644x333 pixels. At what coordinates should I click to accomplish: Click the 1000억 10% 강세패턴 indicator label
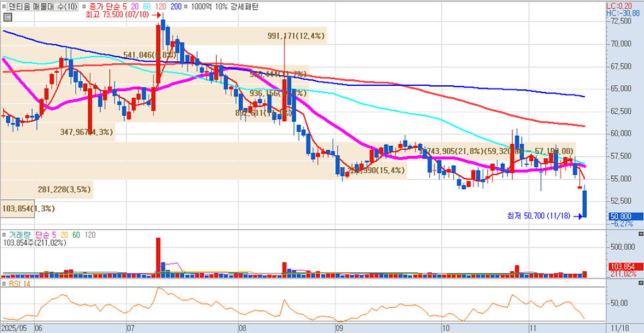[224, 7]
